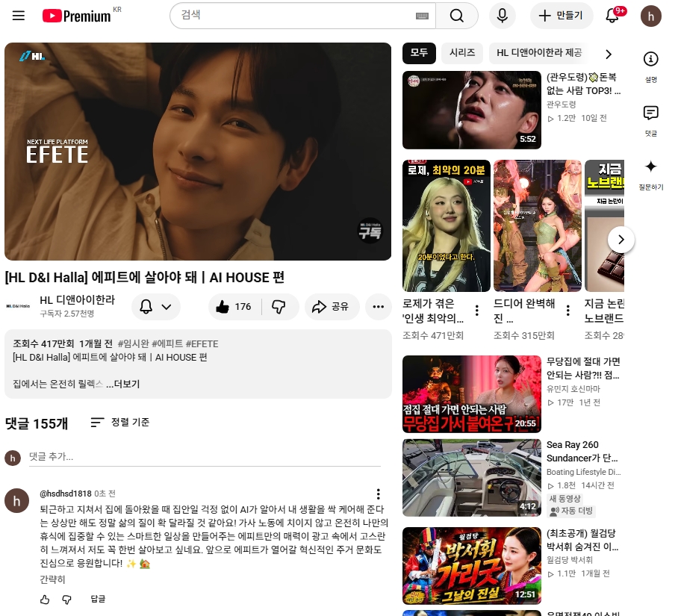Open the description info panel icon
The height and width of the screenshot is (616, 678).
tap(651, 59)
